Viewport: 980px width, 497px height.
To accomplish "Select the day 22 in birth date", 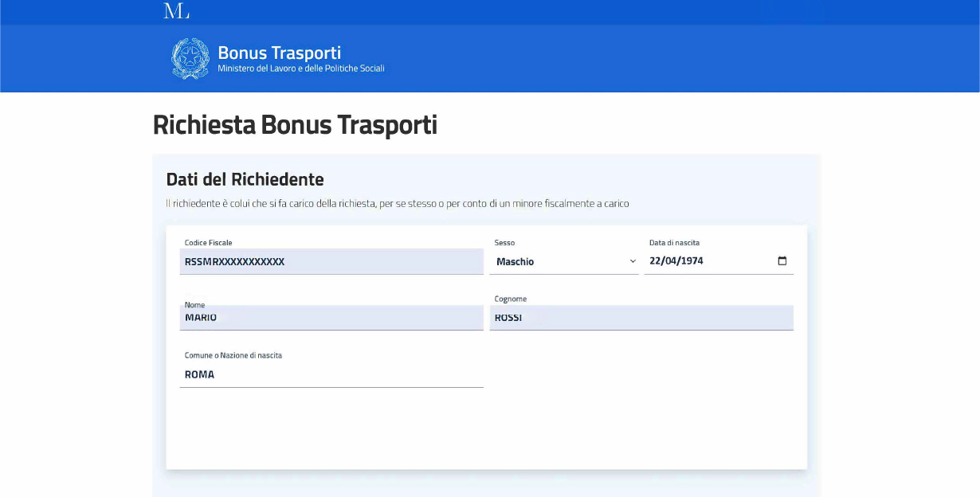I will (656, 260).
